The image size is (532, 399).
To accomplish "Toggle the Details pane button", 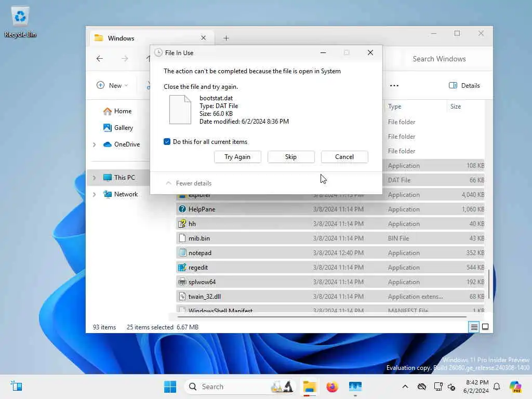I will pyautogui.click(x=464, y=86).
